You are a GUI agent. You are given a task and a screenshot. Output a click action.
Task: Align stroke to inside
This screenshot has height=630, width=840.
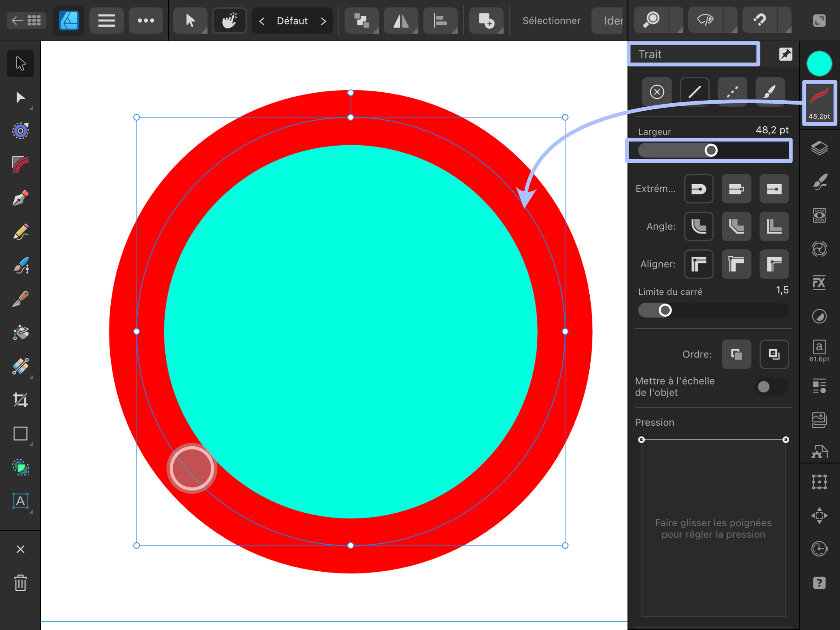point(736,264)
